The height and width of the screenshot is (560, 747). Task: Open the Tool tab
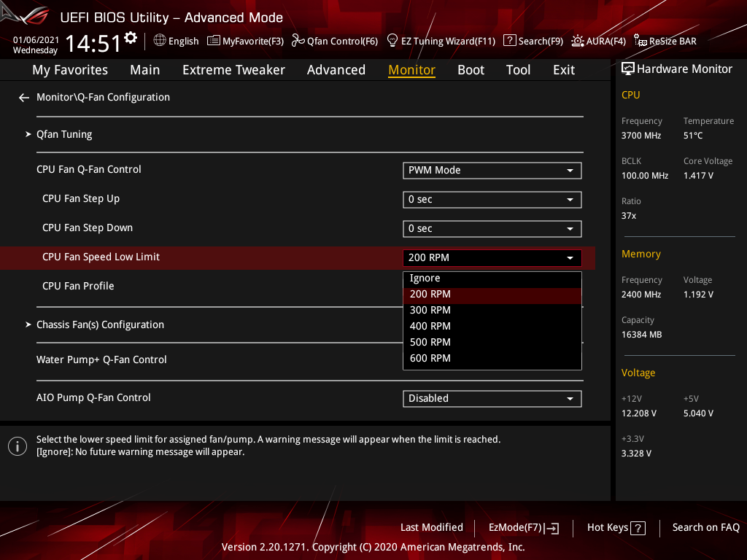(518, 70)
